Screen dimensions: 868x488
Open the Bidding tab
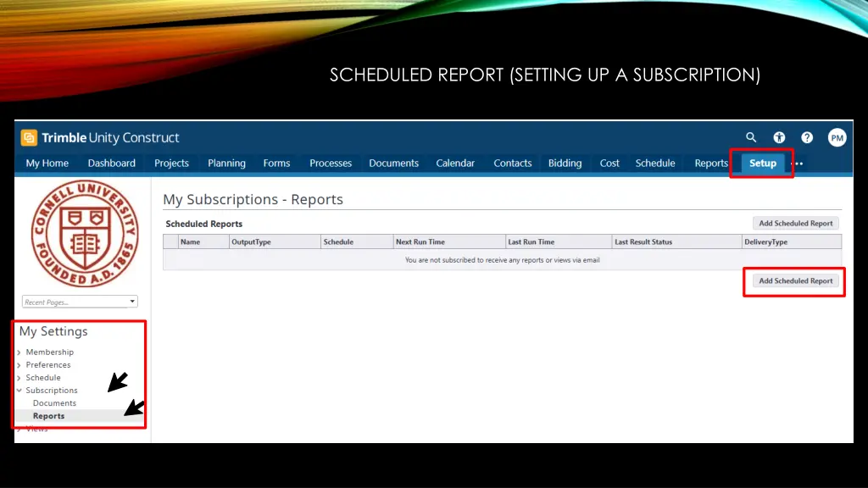tap(565, 164)
